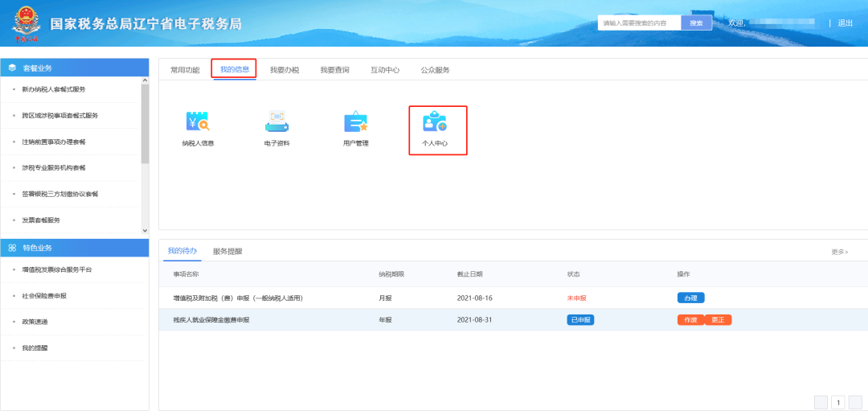Click the tax bureau emblem logo
Viewport: 868px width, 415px height.
25,23
